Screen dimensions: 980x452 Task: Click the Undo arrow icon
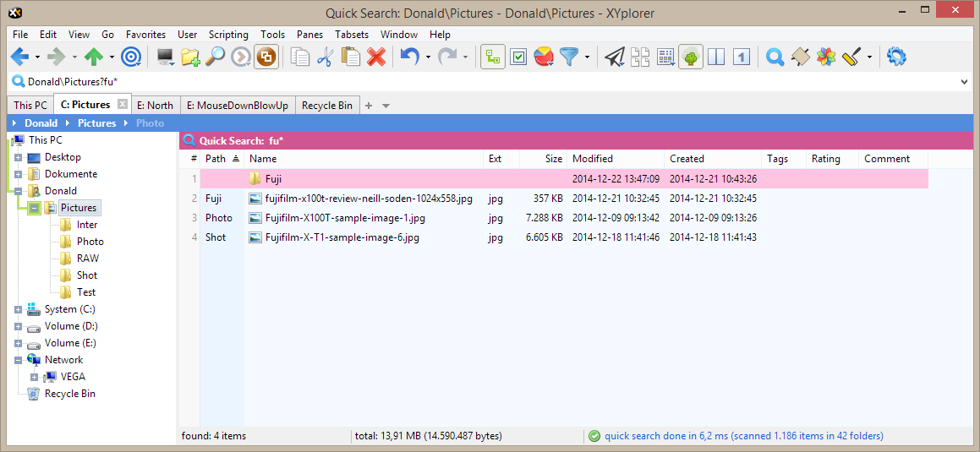[x=410, y=57]
